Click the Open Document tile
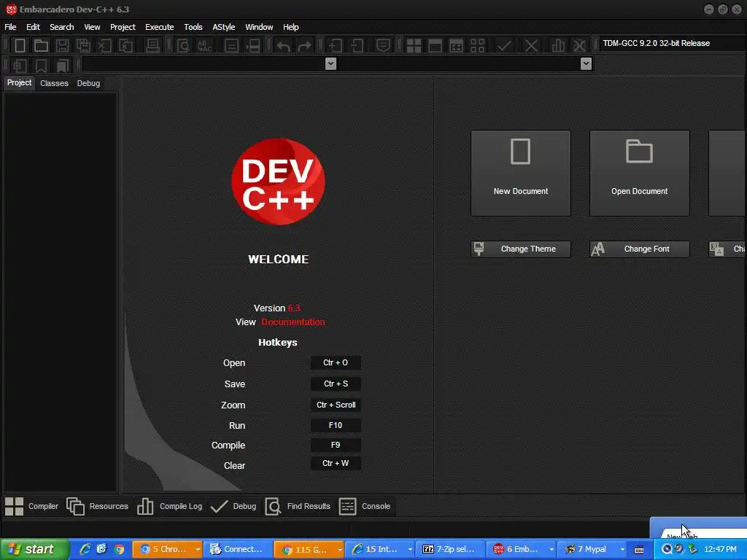This screenshot has width=747, height=560. [639, 174]
